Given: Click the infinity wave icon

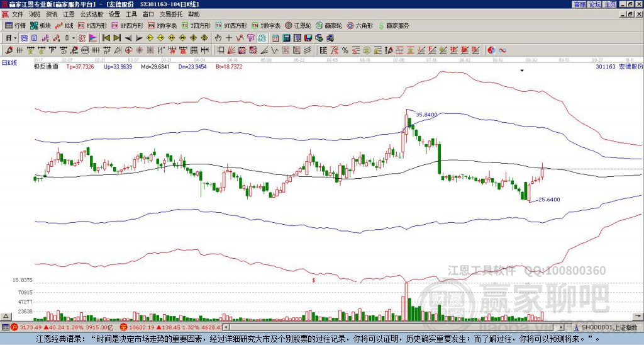Looking at the screenshot, I should [502, 50].
